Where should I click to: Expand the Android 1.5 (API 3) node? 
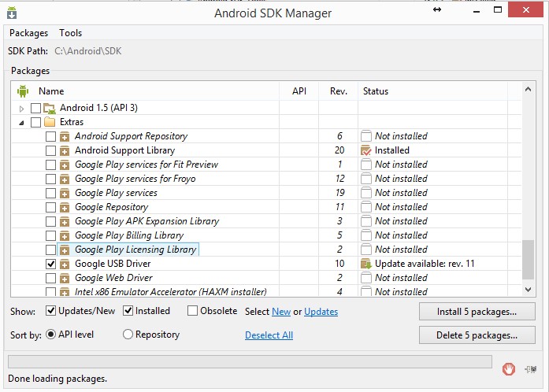pyautogui.click(x=22, y=109)
